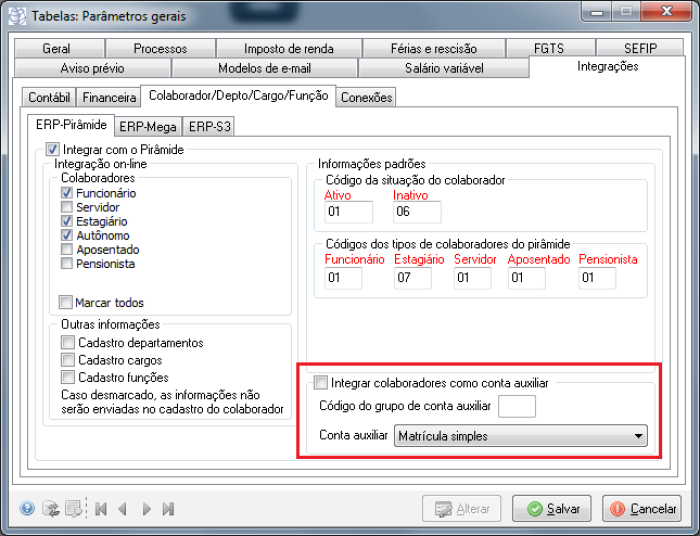Screen dimensions: 700x536
Task: Click the first record navigation arrow
Action: [x=101, y=509]
